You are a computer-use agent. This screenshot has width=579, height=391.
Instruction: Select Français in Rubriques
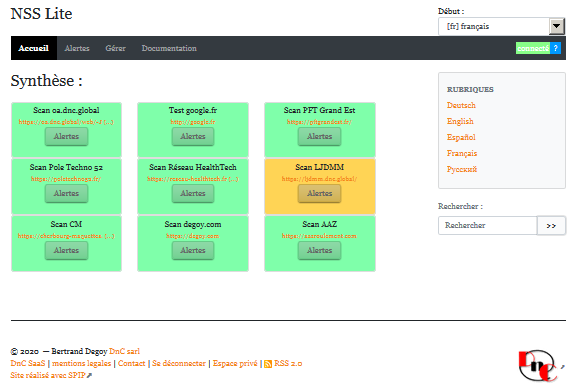tap(462, 153)
